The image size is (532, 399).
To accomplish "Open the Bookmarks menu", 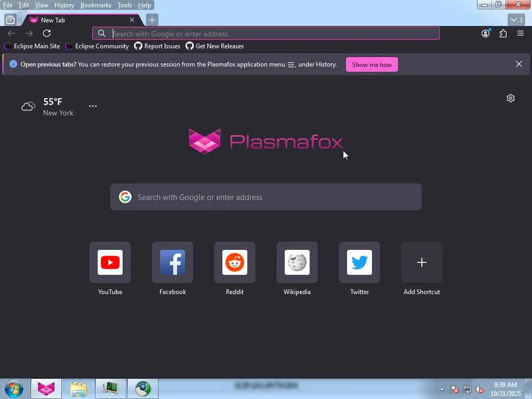I will pos(96,5).
